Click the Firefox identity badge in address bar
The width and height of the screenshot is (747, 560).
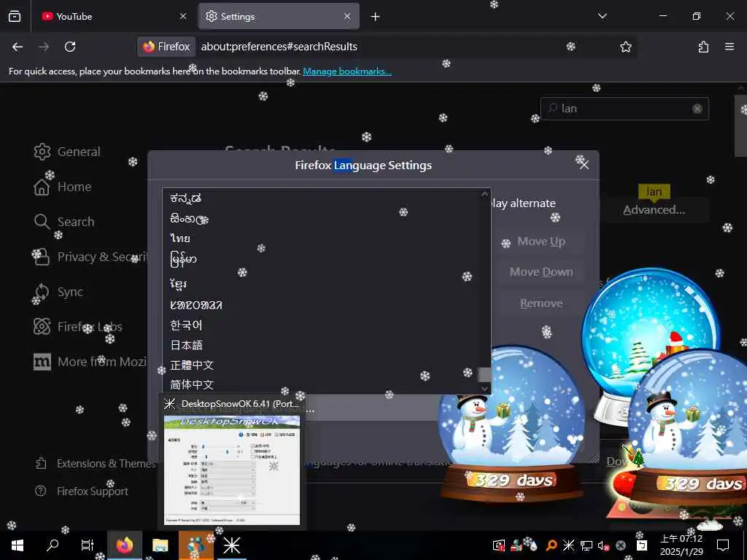coord(167,47)
